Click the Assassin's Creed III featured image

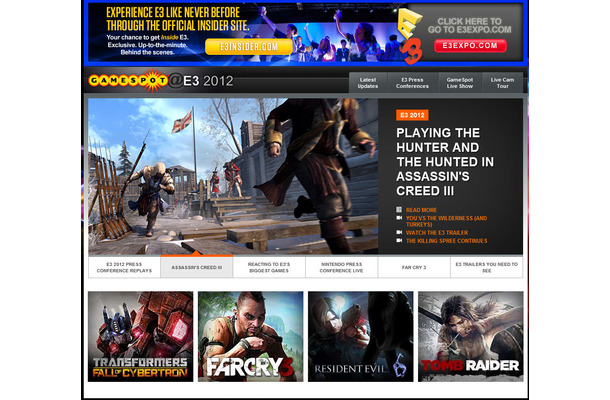(x=233, y=176)
